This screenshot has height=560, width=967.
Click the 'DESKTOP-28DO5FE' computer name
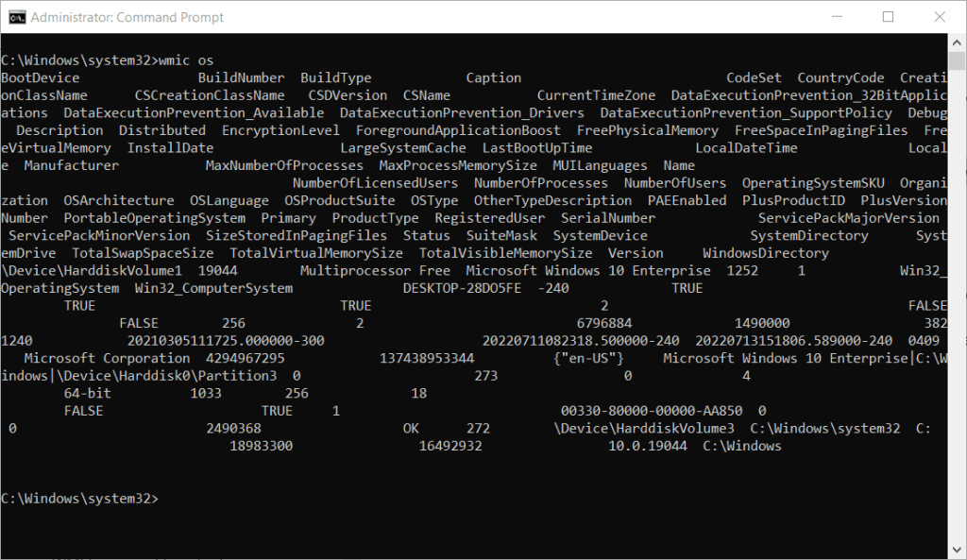pyautogui.click(x=462, y=289)
